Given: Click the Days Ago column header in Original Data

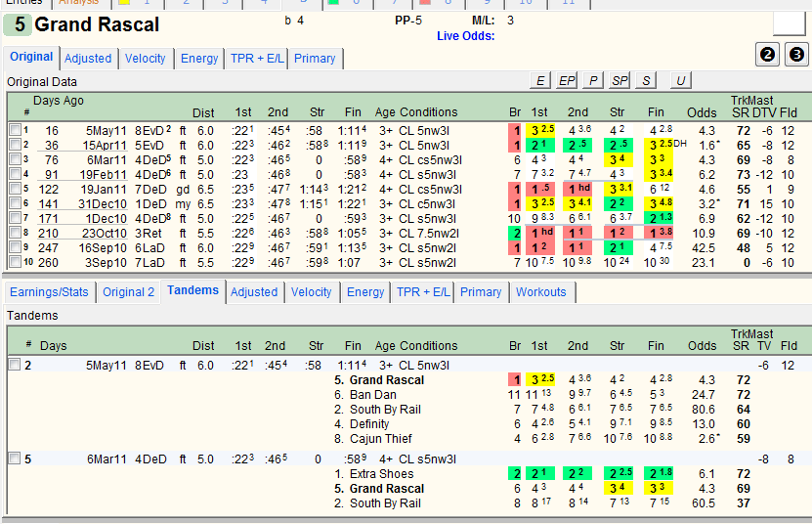Looking at the screenshot, I should (59, 101).
